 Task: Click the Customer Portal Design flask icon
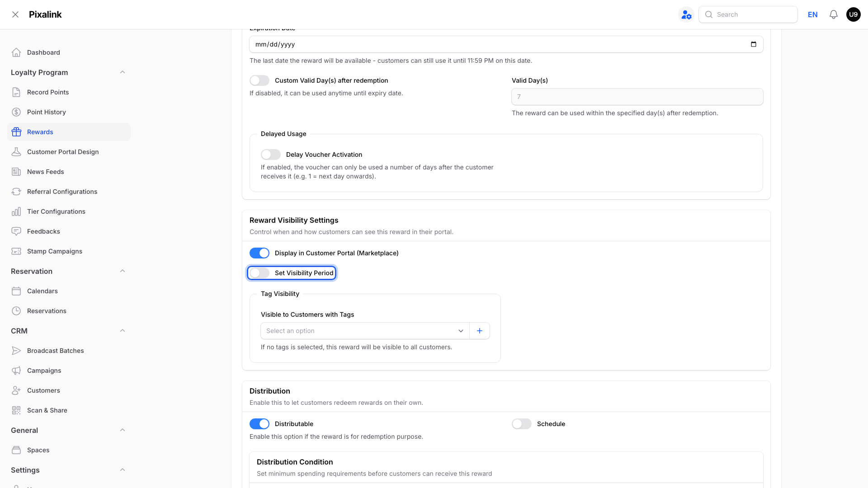tap(16, 152)
